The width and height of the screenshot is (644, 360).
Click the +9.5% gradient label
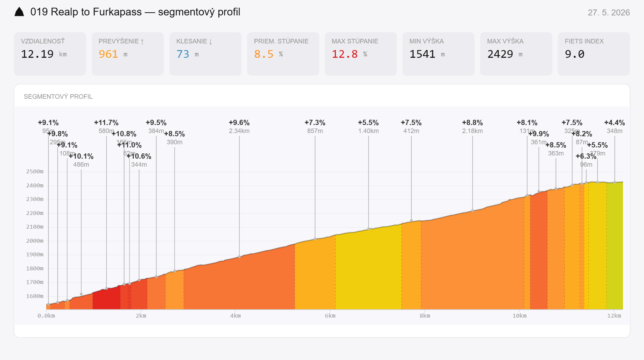[156, 123]
